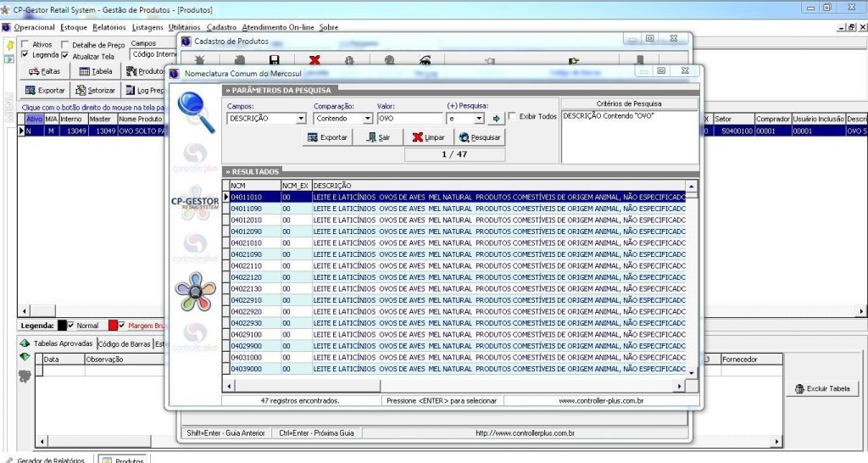
Task: Open the Estoque menu
Action: click(74, 27)
